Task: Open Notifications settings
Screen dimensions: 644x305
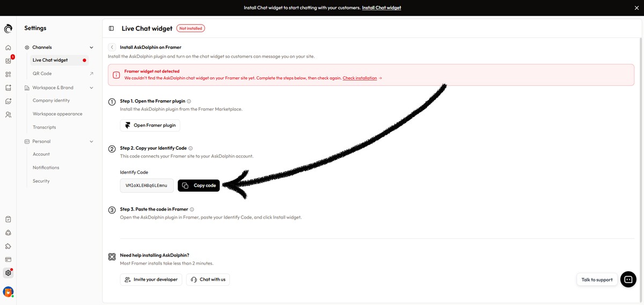Action: (x=46, y=168)
